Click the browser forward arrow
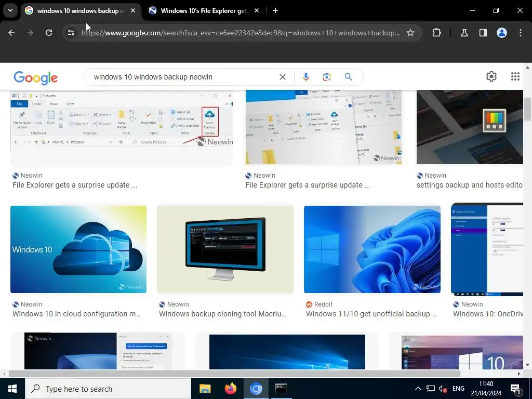Viewport: 532px width, 399px height. tap(30, 33)
